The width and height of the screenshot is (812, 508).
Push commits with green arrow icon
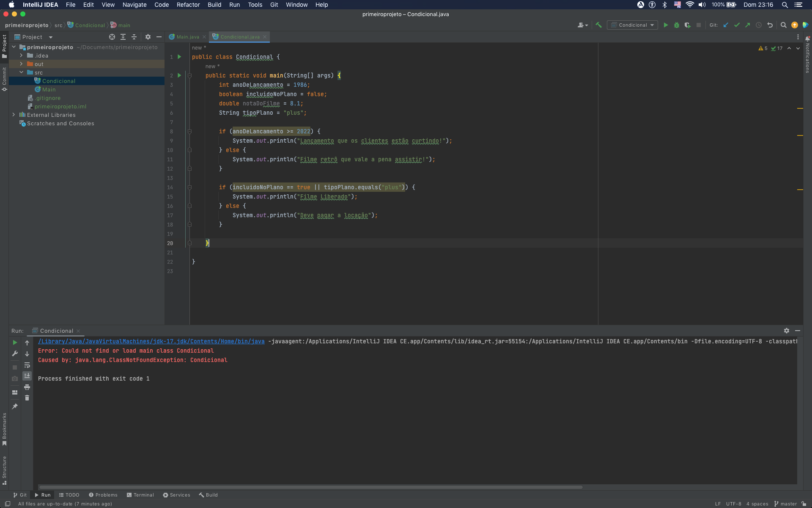click(x=748, y=25)
